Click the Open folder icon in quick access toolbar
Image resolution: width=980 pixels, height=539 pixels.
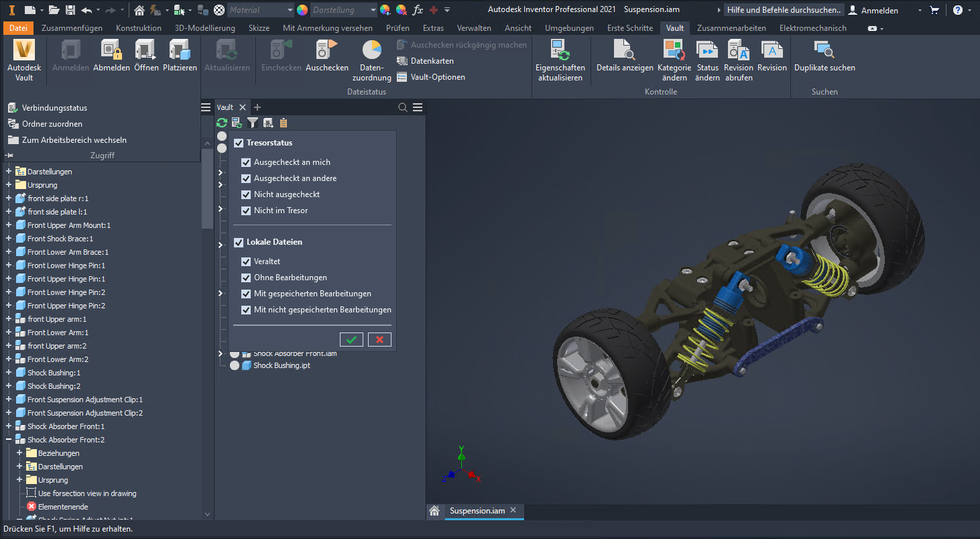(54, 10)
